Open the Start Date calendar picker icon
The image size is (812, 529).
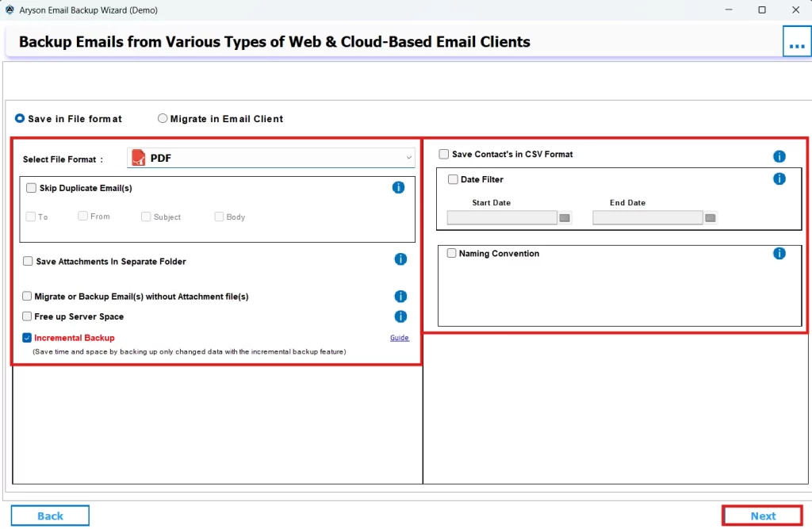point(563,217)
